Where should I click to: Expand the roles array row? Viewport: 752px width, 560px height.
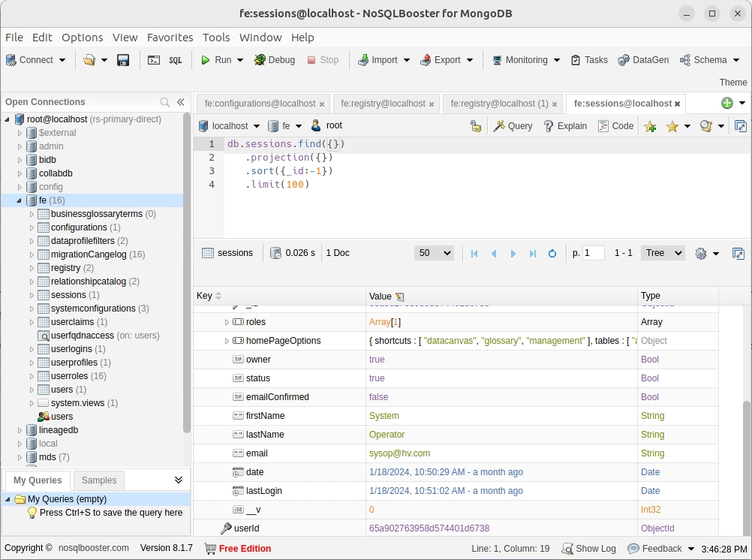(x=227, y=322)
